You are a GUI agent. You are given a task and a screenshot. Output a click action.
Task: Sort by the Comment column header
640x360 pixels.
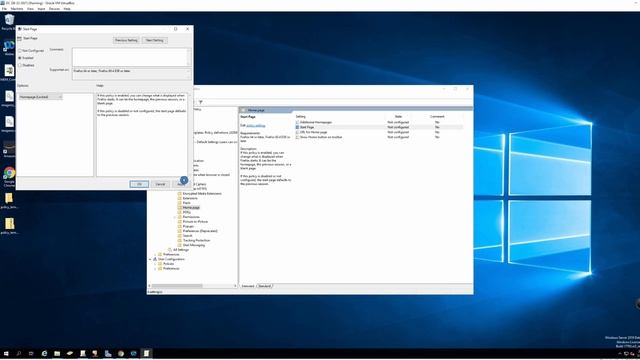[x=437, y=117]
